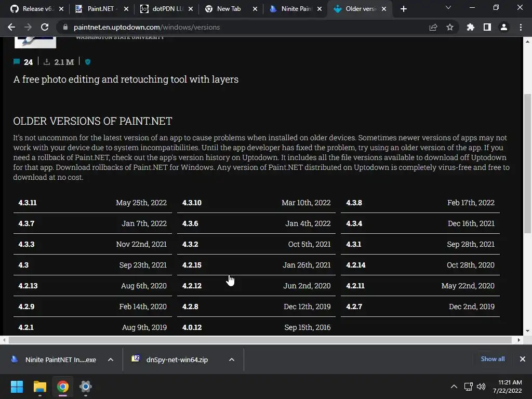
Task: Open version 4.3.10 from Mar 10th, 2022
Action: point(256,203)
